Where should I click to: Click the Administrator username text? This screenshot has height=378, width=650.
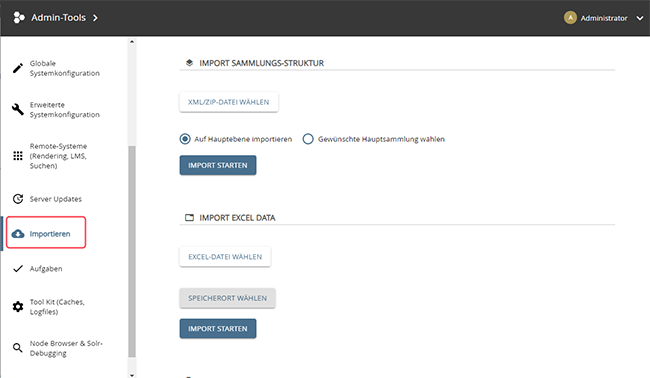pos(604,18)
